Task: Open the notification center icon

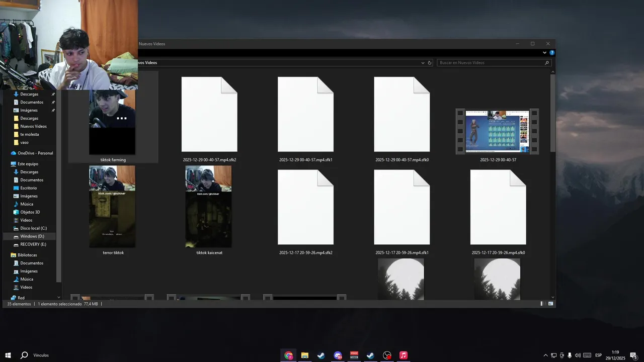Action: (x=633, y=355)
